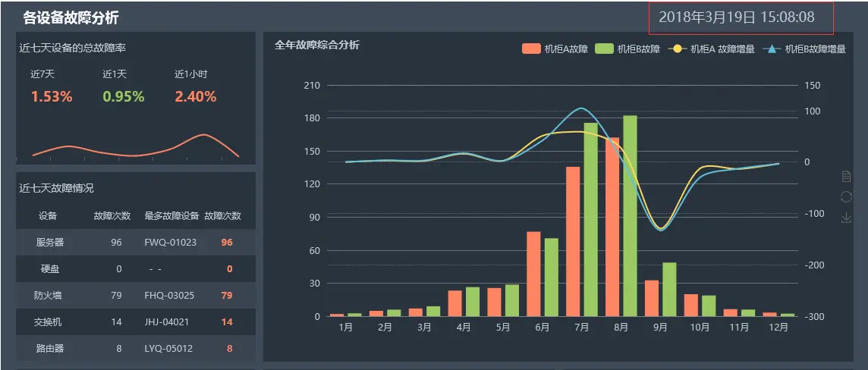Image resolution: width=868 pixels, height=370 pixels.
Task: Click the 近1小时 label
Action: [x=191, y=74]
